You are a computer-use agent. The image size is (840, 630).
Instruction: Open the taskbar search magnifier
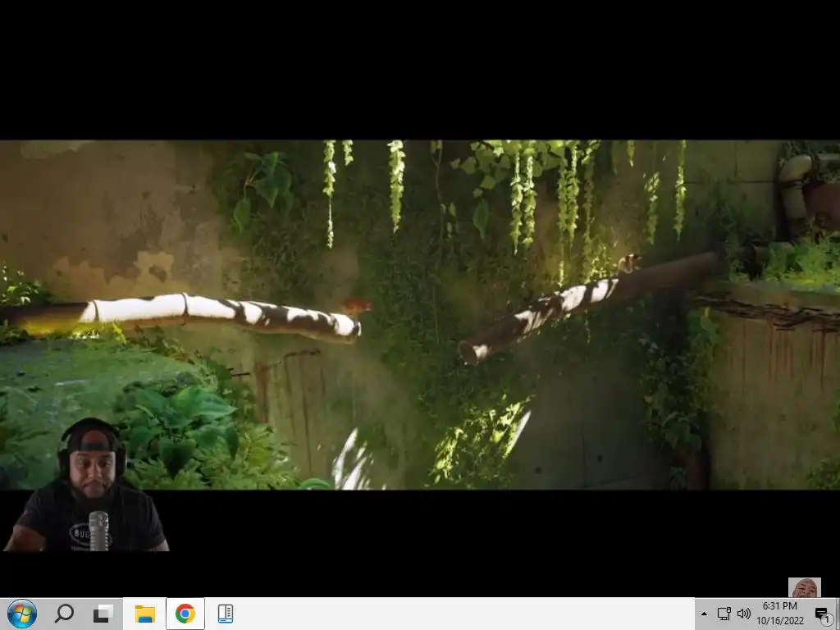64,614
